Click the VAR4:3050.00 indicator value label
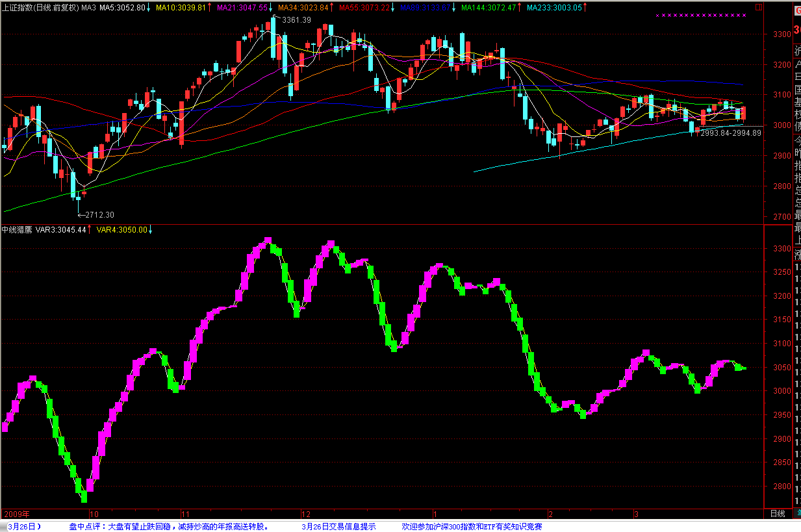 pyautogui.click(x=123, y=229)
